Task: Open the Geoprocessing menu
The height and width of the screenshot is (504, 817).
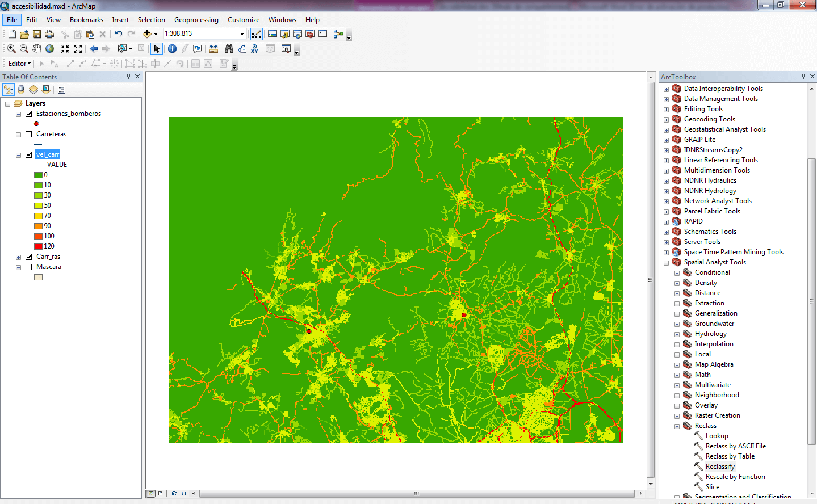Action: click(196, 20)
